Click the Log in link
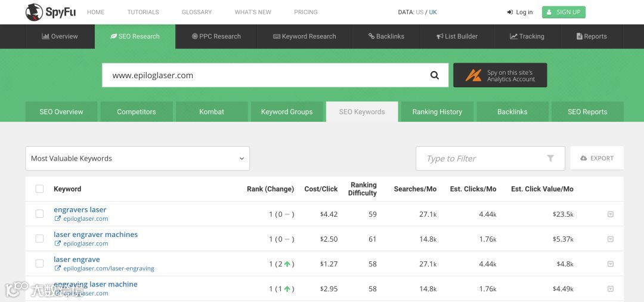The image size is (644, 302). click(x=520, y=12)
